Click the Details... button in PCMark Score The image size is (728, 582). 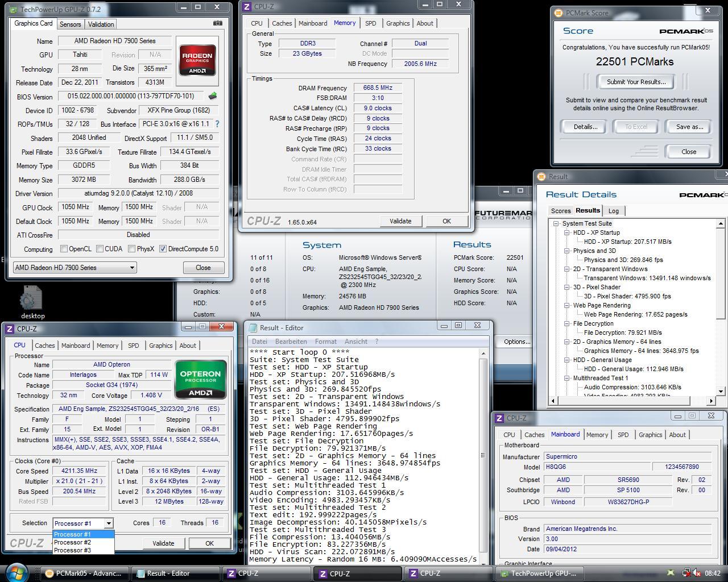tap(585, 127)
